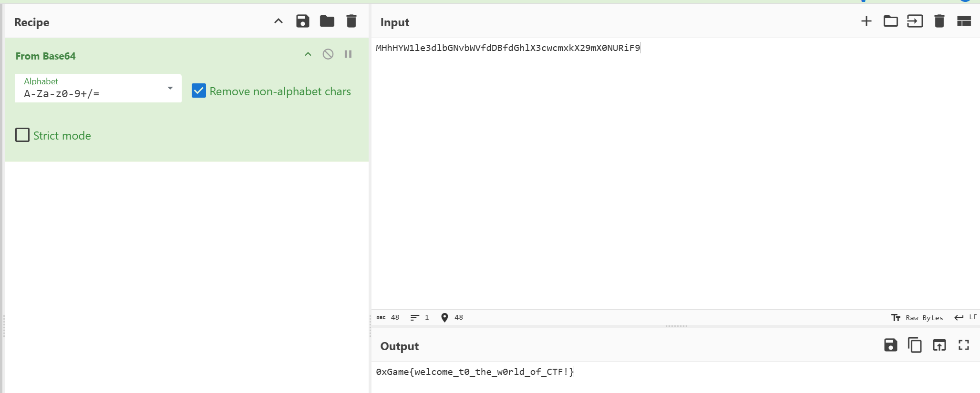Click the Input pane heading
This screenshot has width=980, height=393.
coord(395,22)
